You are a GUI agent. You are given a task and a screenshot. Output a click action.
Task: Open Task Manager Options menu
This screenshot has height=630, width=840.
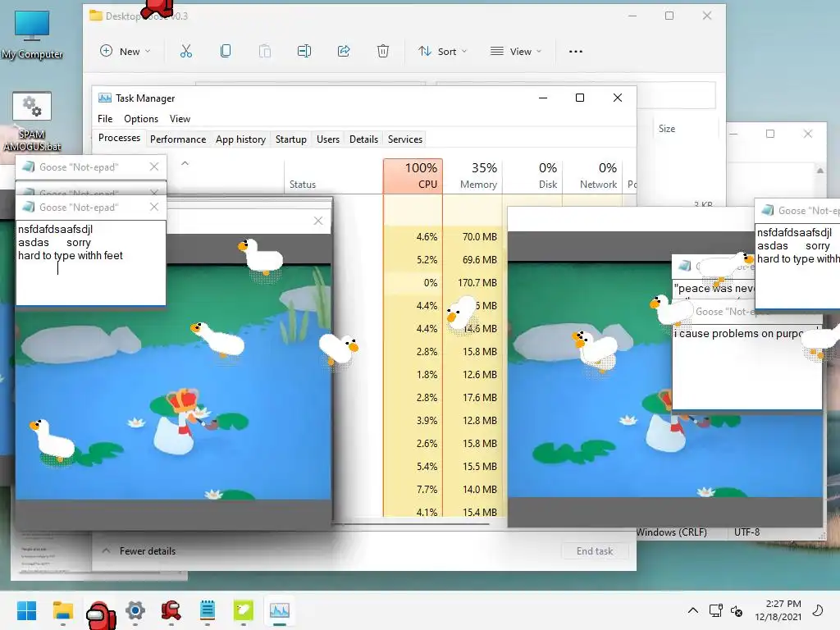[x=141, y=119]
